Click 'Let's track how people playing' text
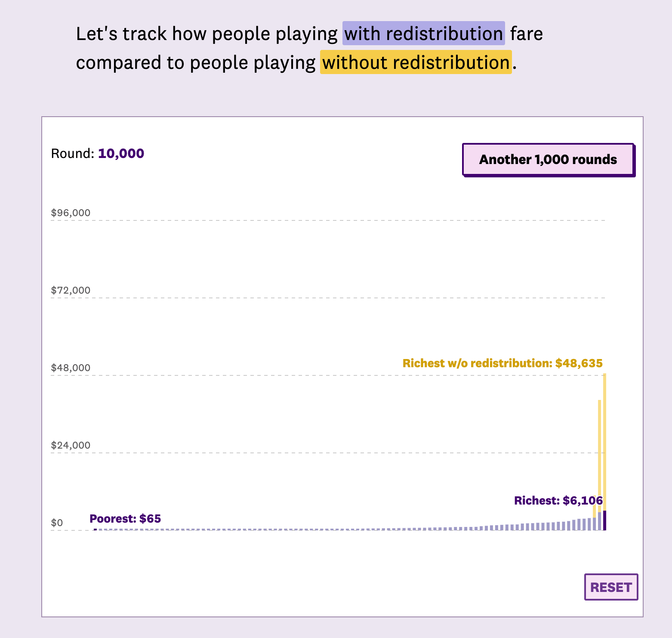The image size is (672, 638). (x=207, y=34)
